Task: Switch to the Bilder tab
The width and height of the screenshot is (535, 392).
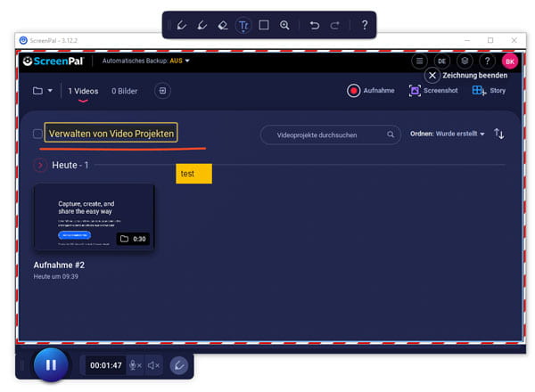Action: (x=124, y=91)
